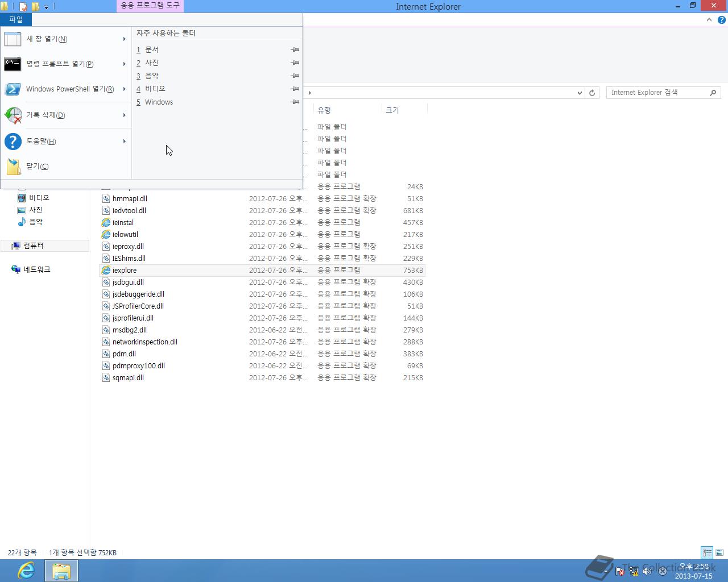Select 네트워크 in navigation pane

(x=31, y=269)
